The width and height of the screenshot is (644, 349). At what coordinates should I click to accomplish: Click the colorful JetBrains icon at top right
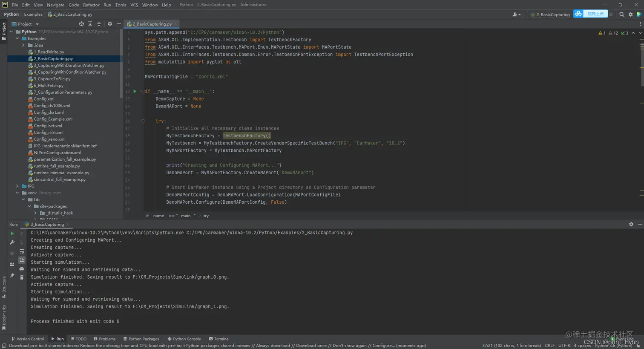coord(639,14)
